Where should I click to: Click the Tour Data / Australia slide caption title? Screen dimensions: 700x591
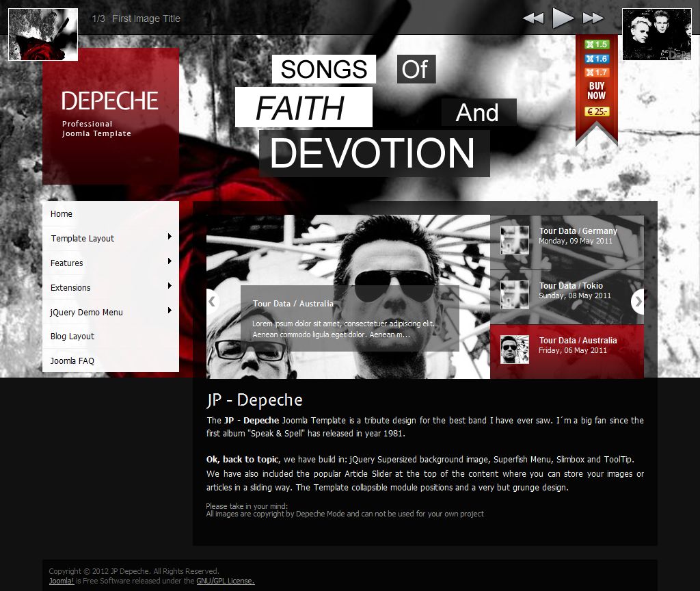click(x=293, y=304)
